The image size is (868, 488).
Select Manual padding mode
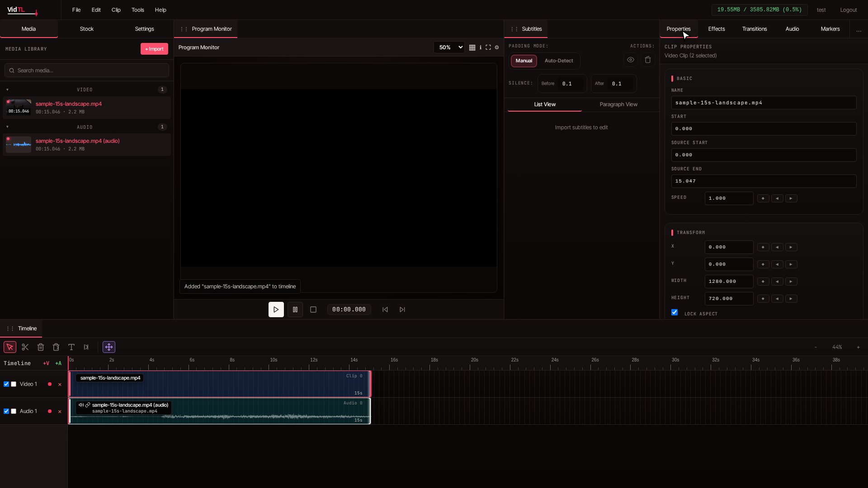[524, 61]
